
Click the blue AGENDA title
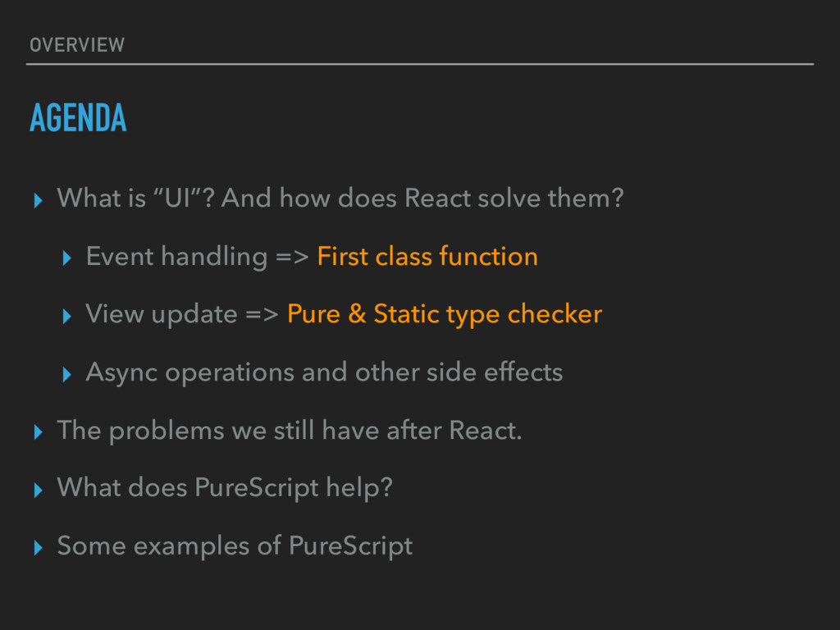tap(78, 117)
